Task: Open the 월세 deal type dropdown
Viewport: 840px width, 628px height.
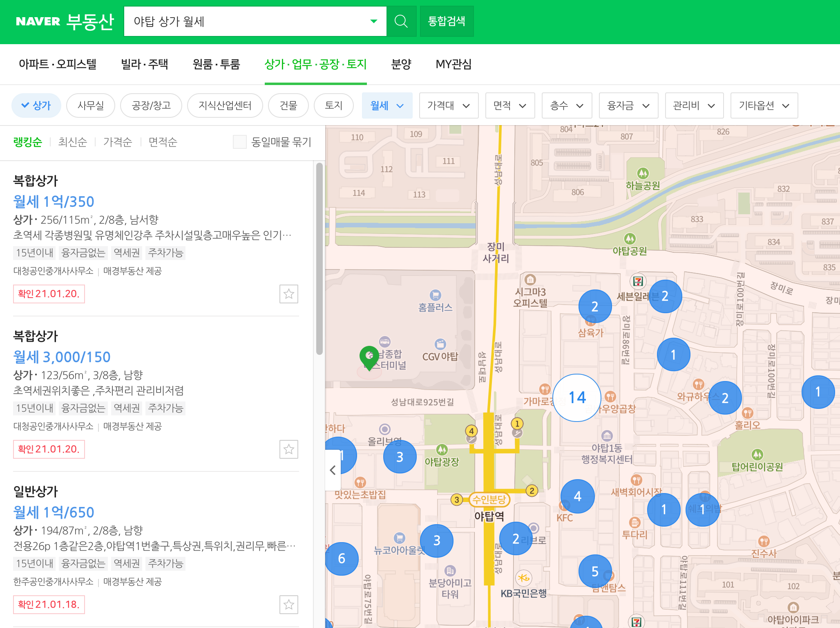Action: tap(386, 105)
